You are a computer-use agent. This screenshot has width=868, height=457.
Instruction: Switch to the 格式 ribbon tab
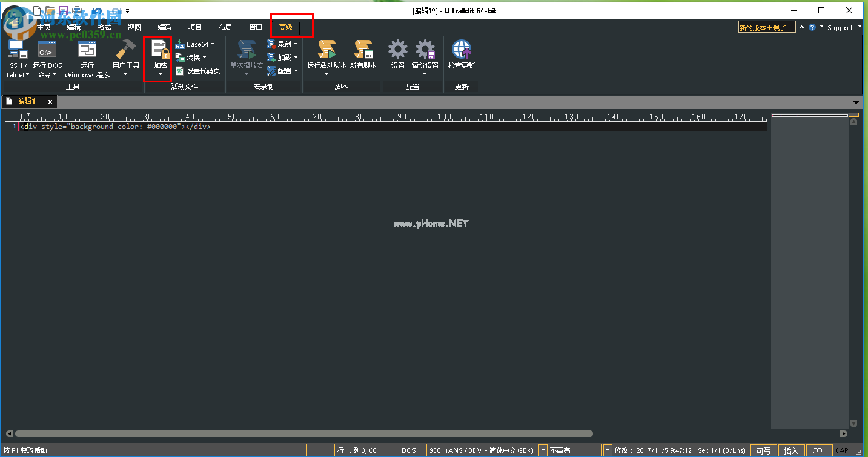(104, 27)
